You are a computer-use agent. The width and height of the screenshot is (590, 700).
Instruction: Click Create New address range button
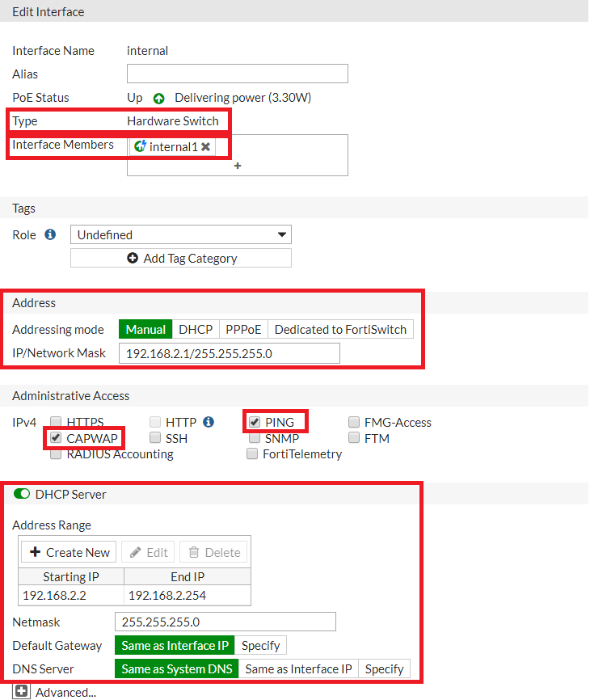point(69,552)
